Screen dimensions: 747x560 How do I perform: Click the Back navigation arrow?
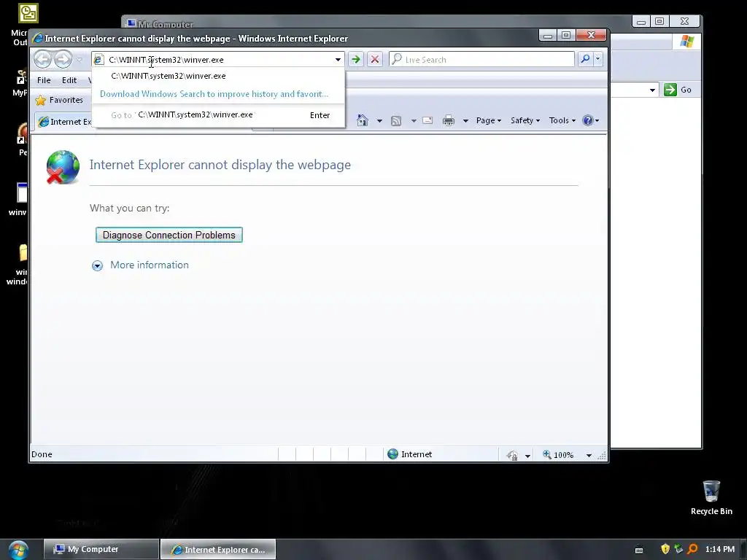(x=43, y=60)
